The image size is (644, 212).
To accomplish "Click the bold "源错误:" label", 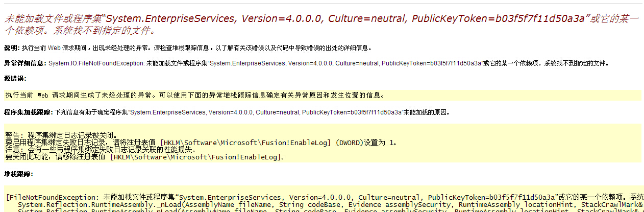I will coord(15,79).
